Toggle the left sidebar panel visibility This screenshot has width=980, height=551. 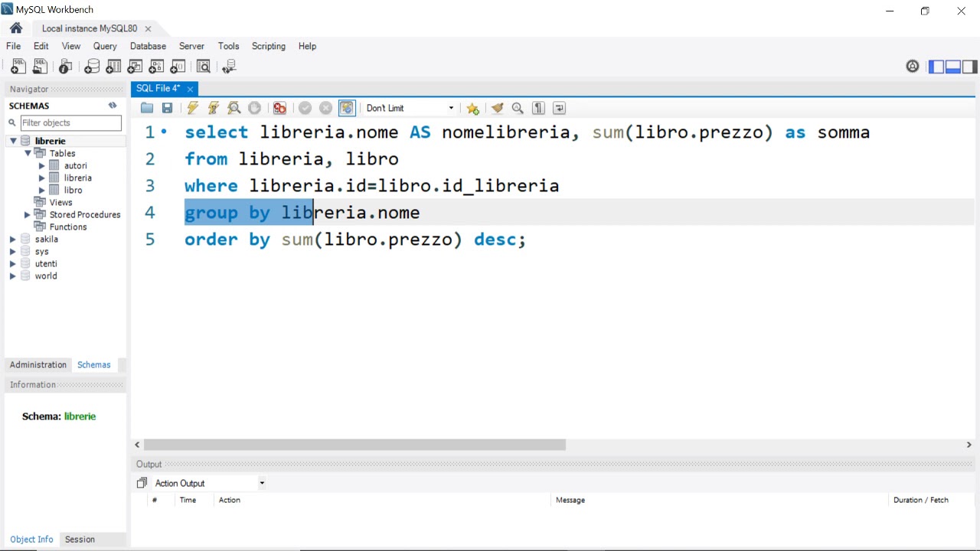pos(936,67)
